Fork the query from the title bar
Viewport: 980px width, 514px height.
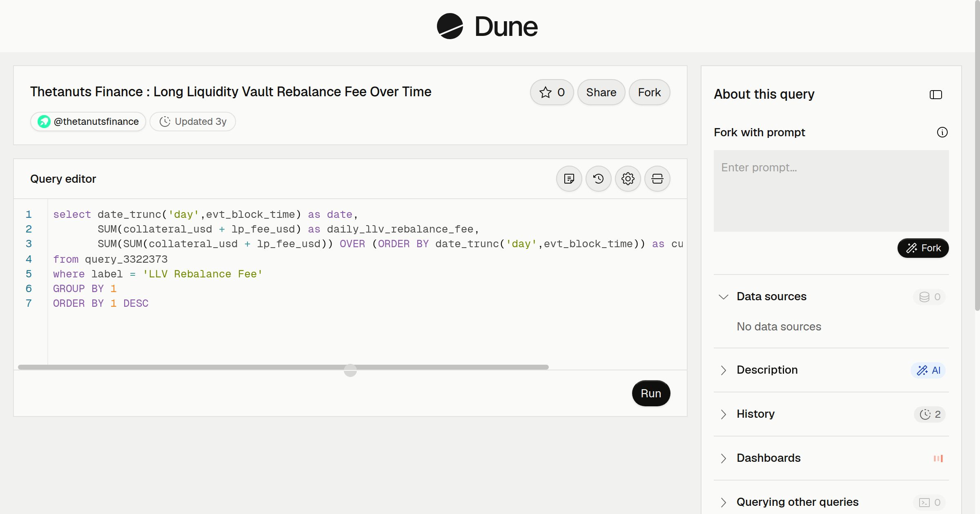tap(649, 92)
